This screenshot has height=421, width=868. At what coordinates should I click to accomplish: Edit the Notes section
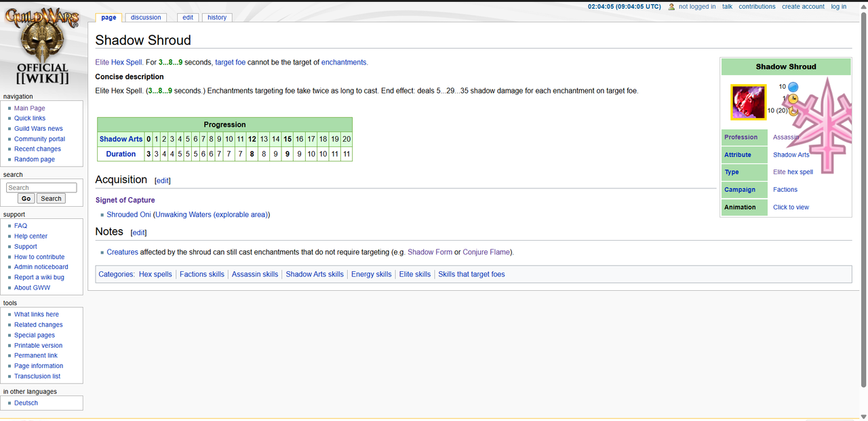[138, 233]
